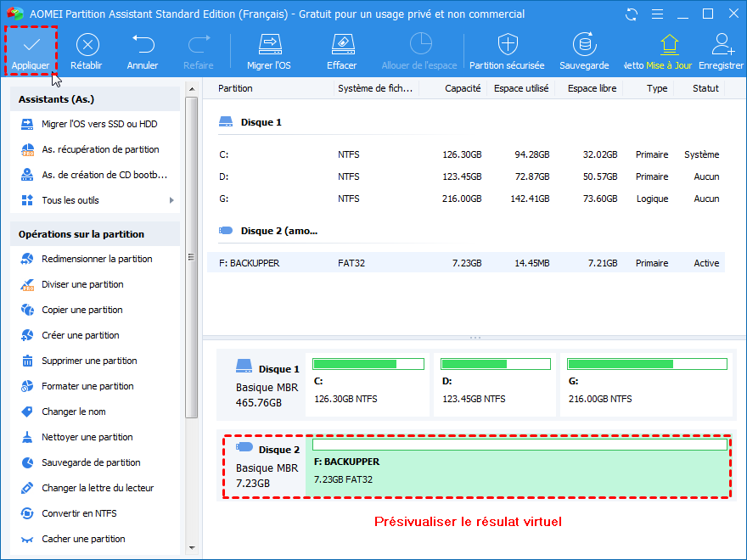Click the pane splitter dots handle
The image size is (747, 560).
click(x=475, y=338)
